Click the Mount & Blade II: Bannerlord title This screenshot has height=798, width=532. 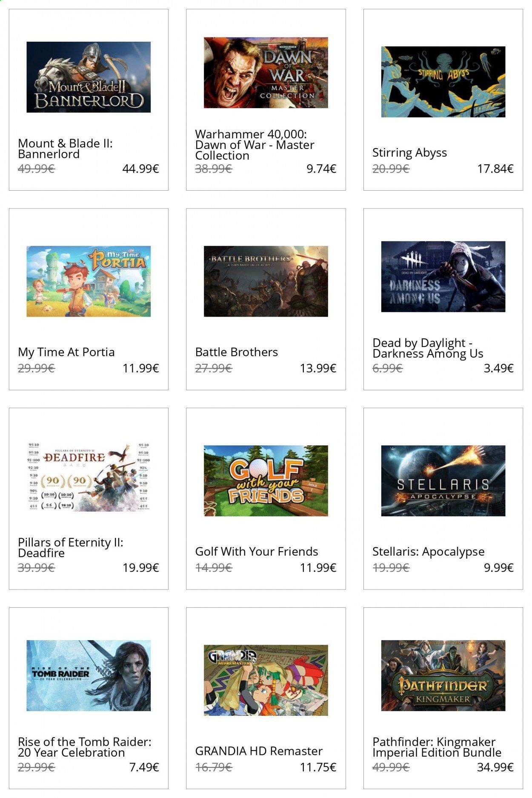point(65,149)
